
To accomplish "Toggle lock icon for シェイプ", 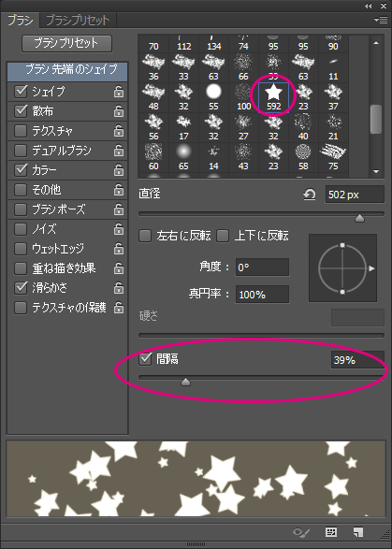I will coord(119,92).
